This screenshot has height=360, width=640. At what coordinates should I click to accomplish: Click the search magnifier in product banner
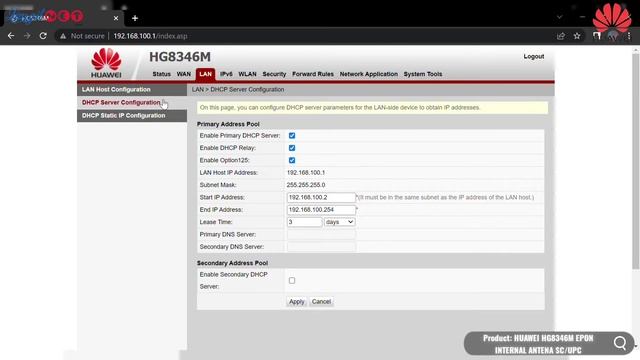pos(620,343)
